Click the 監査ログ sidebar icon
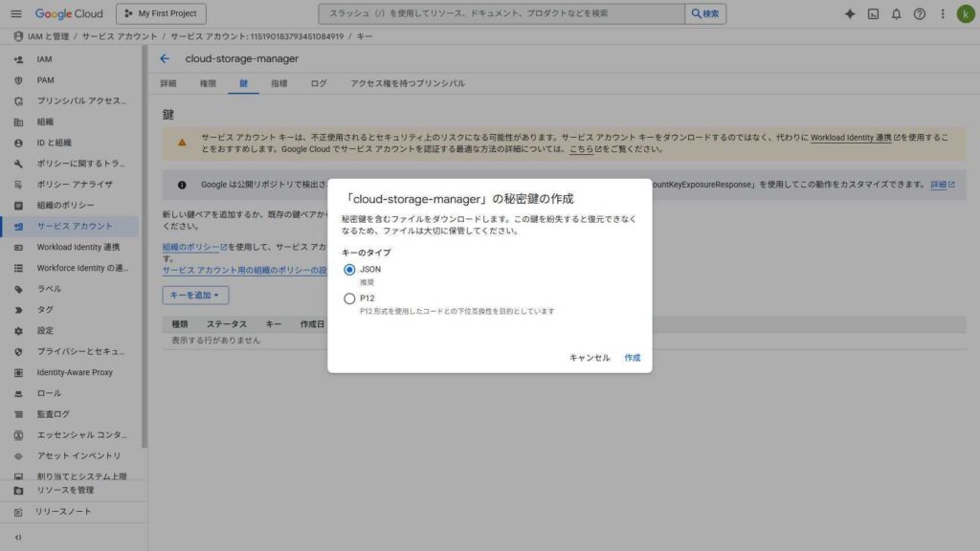980x551 pixels. coord(18,414)
